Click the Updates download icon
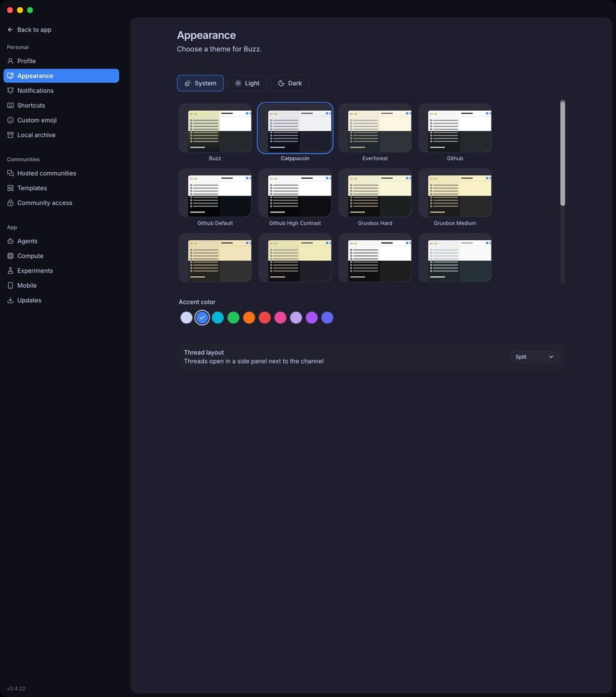This screenshot has width=616, height=697. (10, 300)
